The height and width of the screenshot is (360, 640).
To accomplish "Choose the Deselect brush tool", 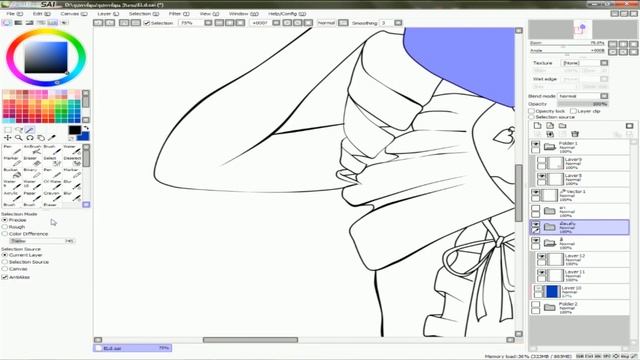I will tap(72, 161).
